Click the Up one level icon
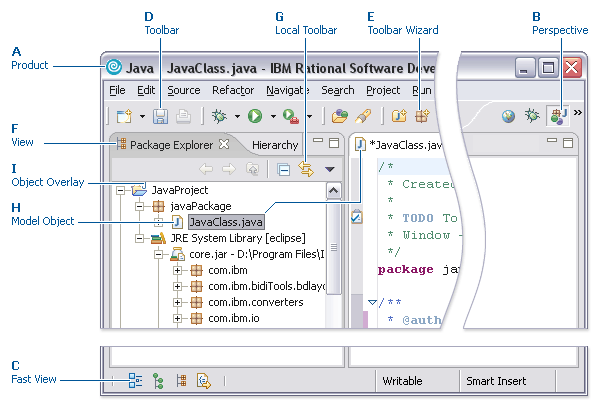This screenshot has width=601, height=405. pyautogui.click(x=252, y=169)
